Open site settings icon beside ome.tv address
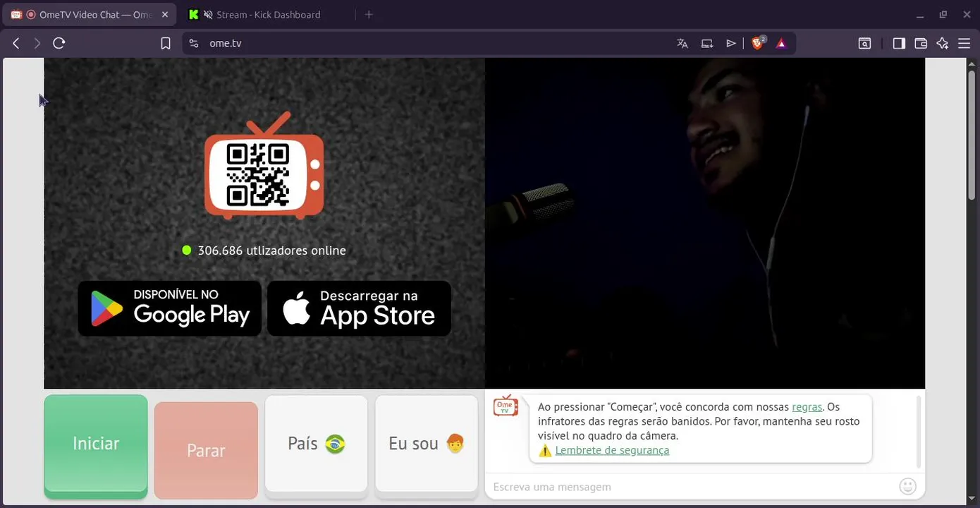Viewport: 980px width, 508px height. (x=194, y=43)
